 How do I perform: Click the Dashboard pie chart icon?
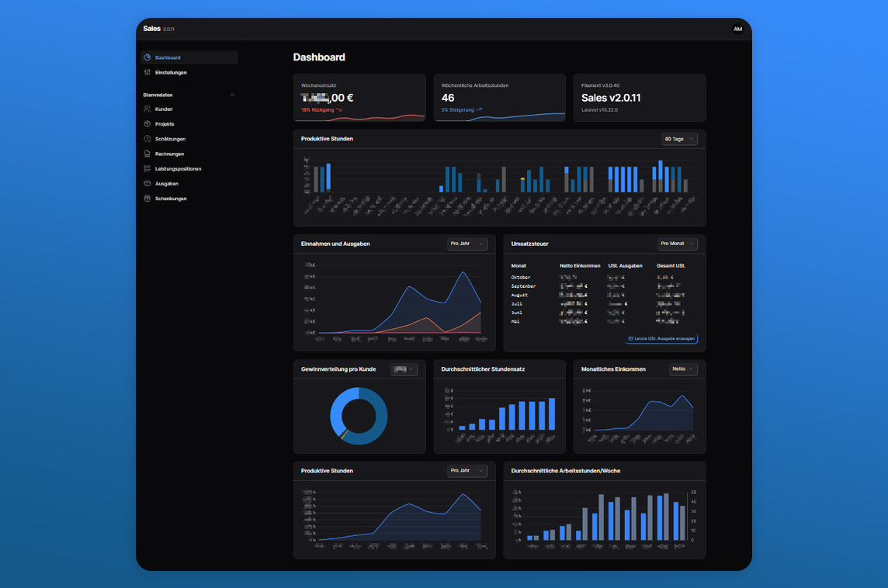pos(147,57)
